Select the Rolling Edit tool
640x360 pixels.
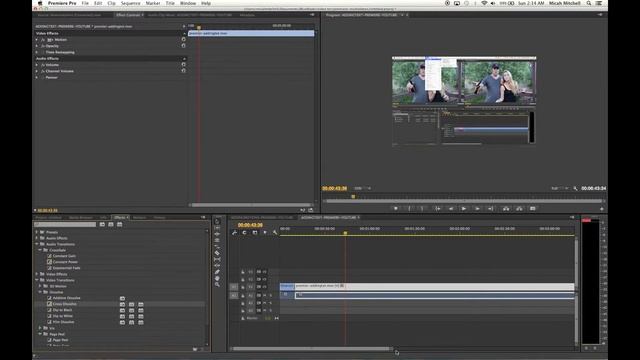tap(217, 240)
